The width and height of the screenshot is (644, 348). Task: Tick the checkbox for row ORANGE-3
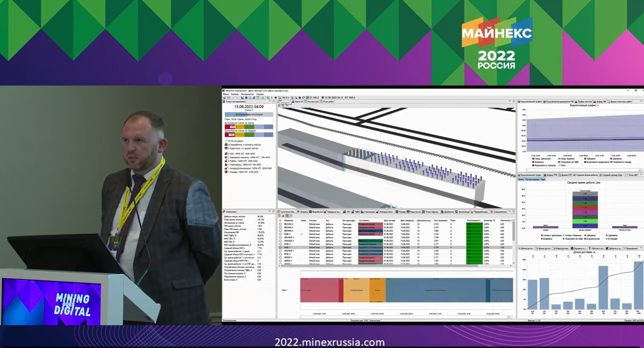click(x=280, y=241)
